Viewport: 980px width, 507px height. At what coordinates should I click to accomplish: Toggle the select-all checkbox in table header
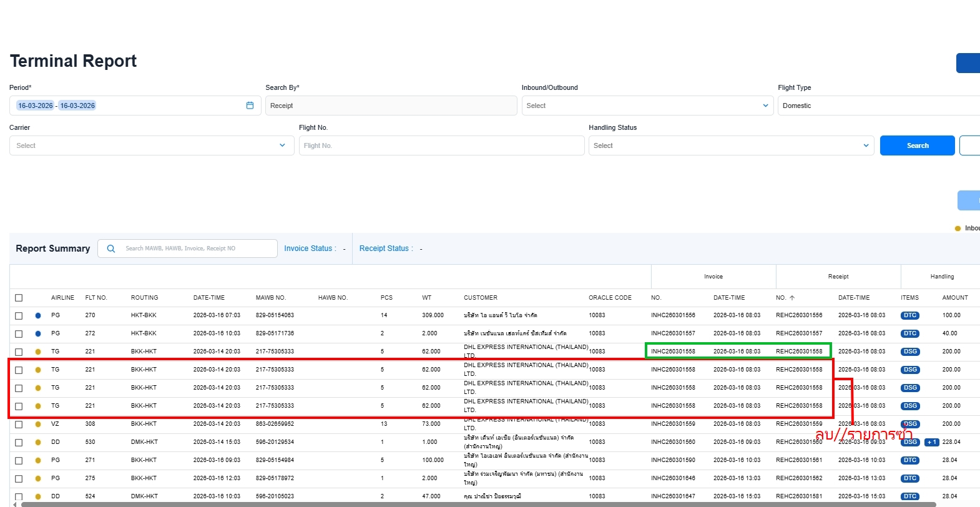[x=19, y=298]
